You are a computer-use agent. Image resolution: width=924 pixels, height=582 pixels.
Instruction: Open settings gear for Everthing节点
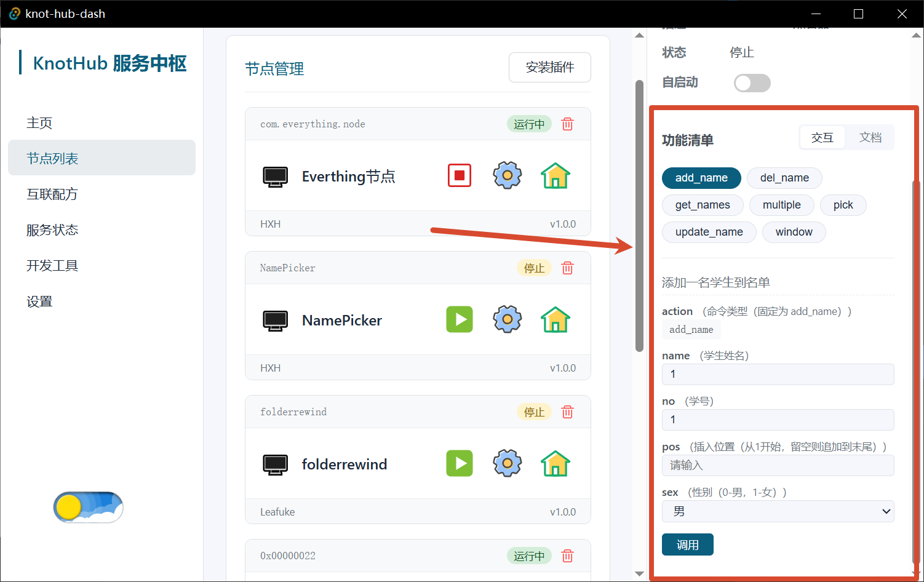[508, 175]
